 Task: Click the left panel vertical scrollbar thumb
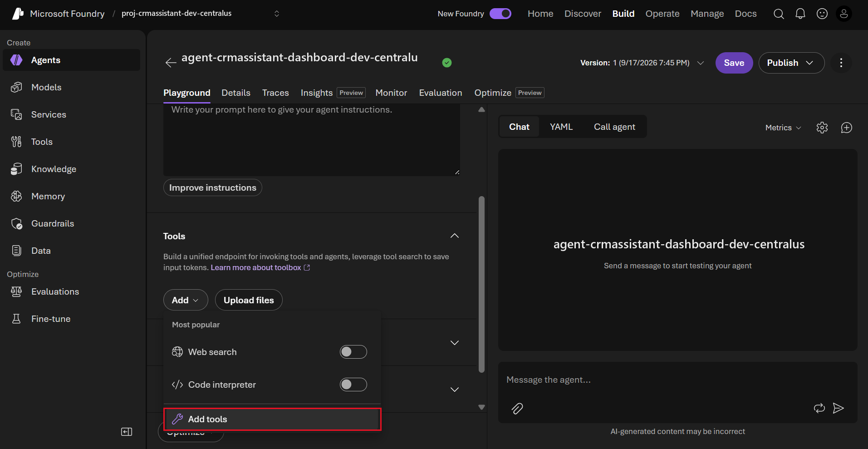pos(481,284)
